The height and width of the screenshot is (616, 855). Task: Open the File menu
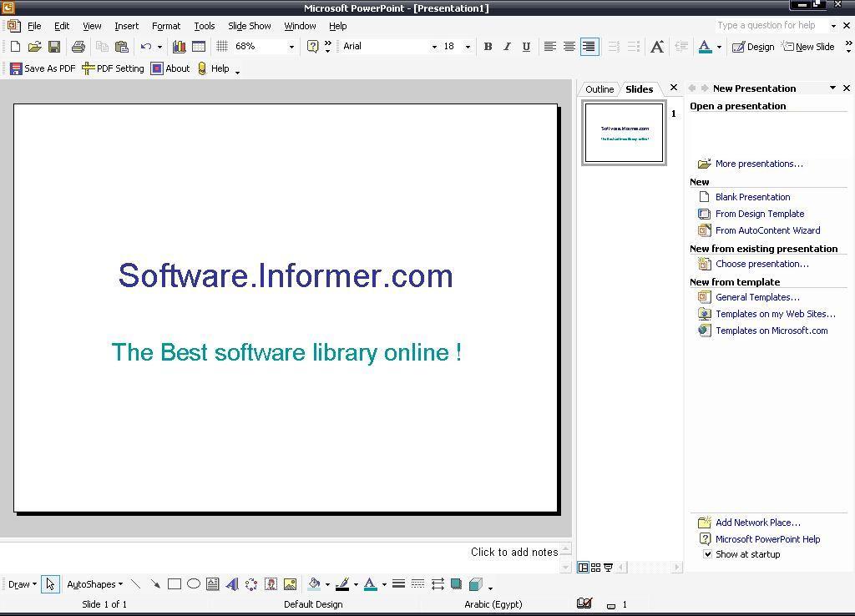pos(34,26)
